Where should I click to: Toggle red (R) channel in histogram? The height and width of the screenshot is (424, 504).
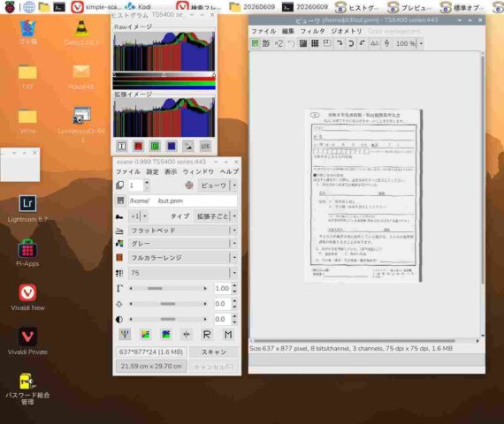coord(138,147)
